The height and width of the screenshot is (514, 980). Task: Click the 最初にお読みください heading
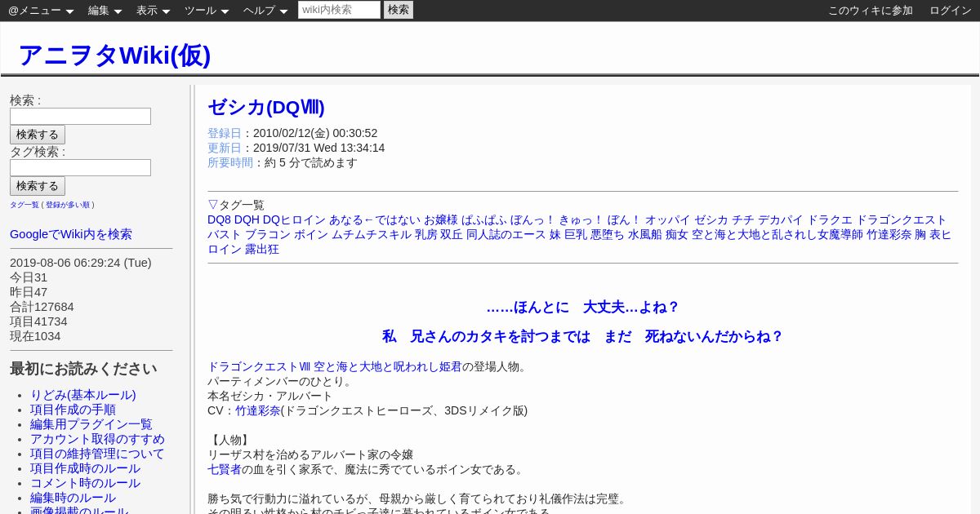pyautogui.click(x=83, y=369)
